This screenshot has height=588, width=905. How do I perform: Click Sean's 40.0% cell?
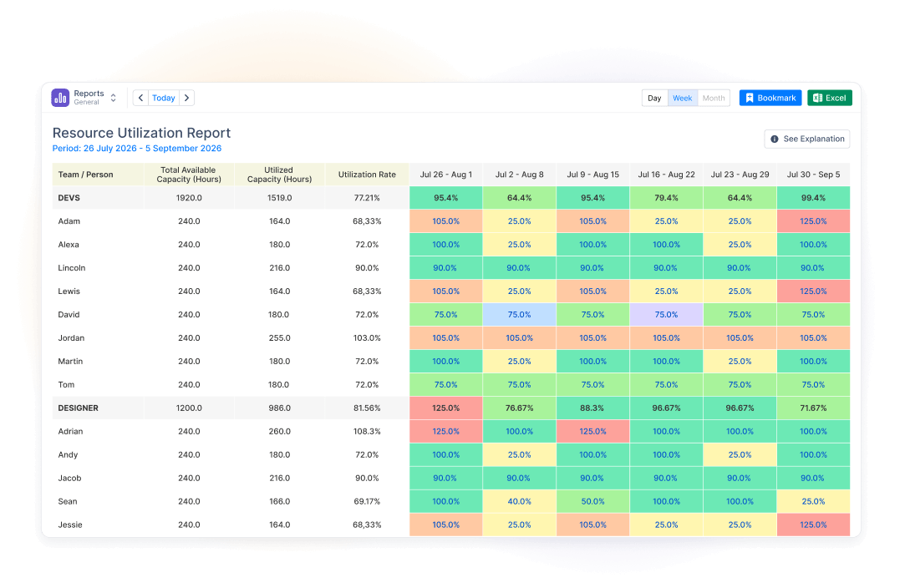[x=519, y=501]
